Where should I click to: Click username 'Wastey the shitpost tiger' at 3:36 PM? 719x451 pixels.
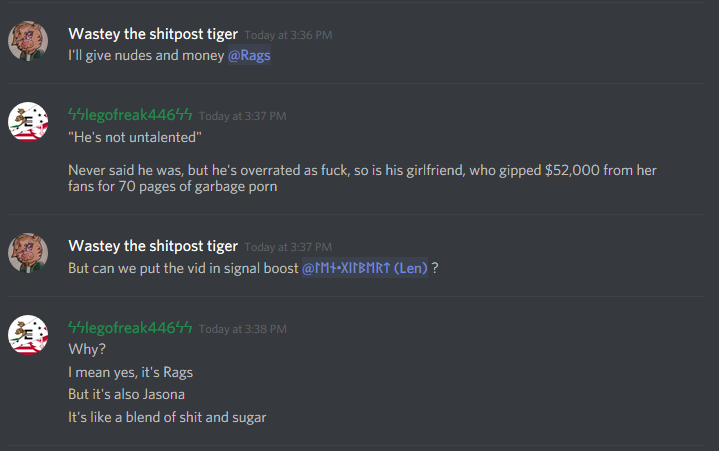(x=153, y=34)
